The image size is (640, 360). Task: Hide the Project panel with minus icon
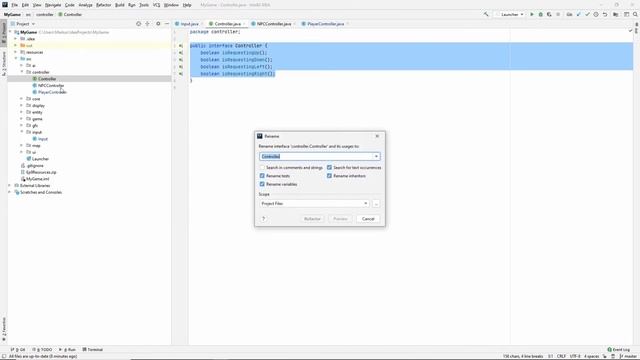[x=167, y=24]
